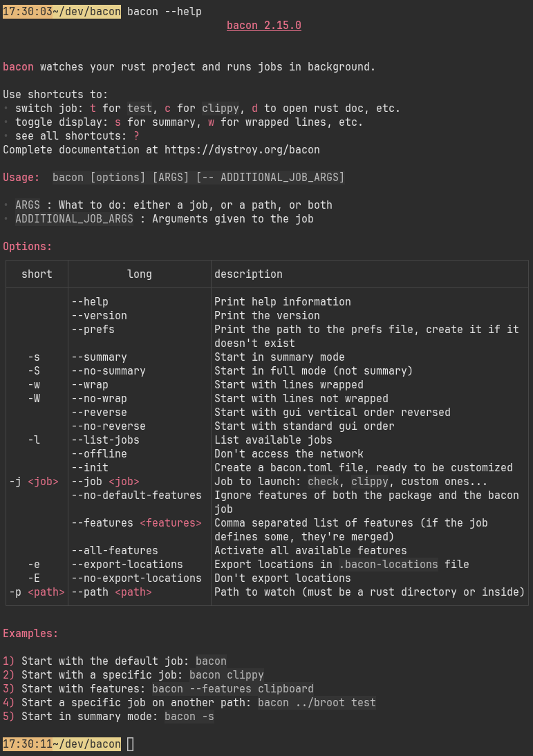Select the --help option in the table
This screenshot has height=756, width=533.
[90, 302]
